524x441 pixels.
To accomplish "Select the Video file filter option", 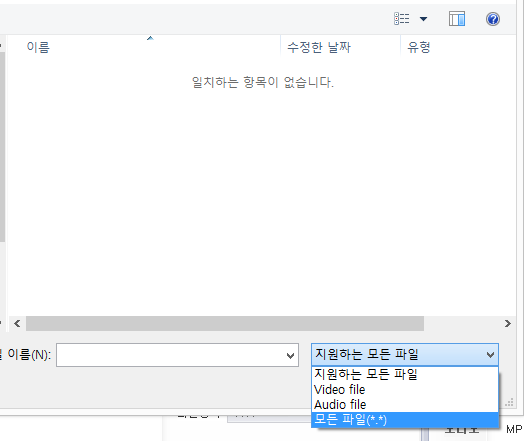I will pyautogui.click(x=405, y=390).
